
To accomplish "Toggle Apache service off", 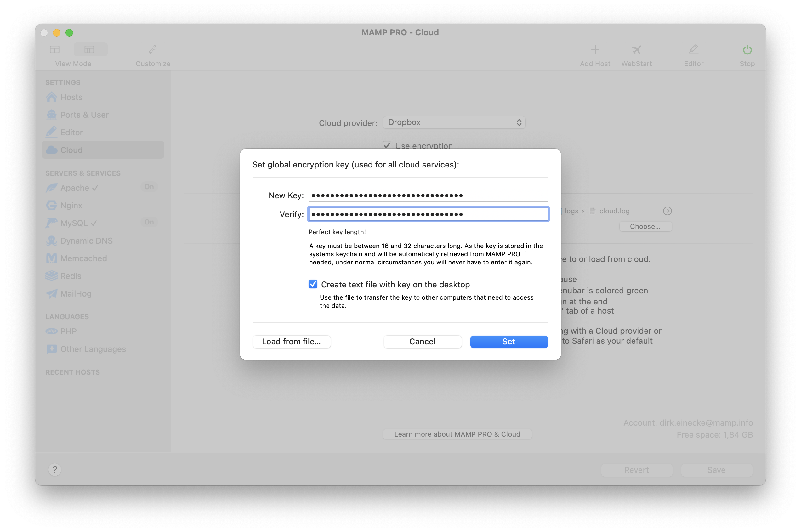I will (149, 187).
